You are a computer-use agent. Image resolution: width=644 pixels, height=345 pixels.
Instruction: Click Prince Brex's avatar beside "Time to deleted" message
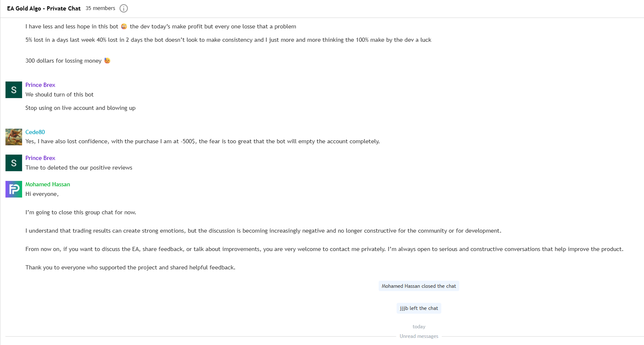(x=14, y=163)
